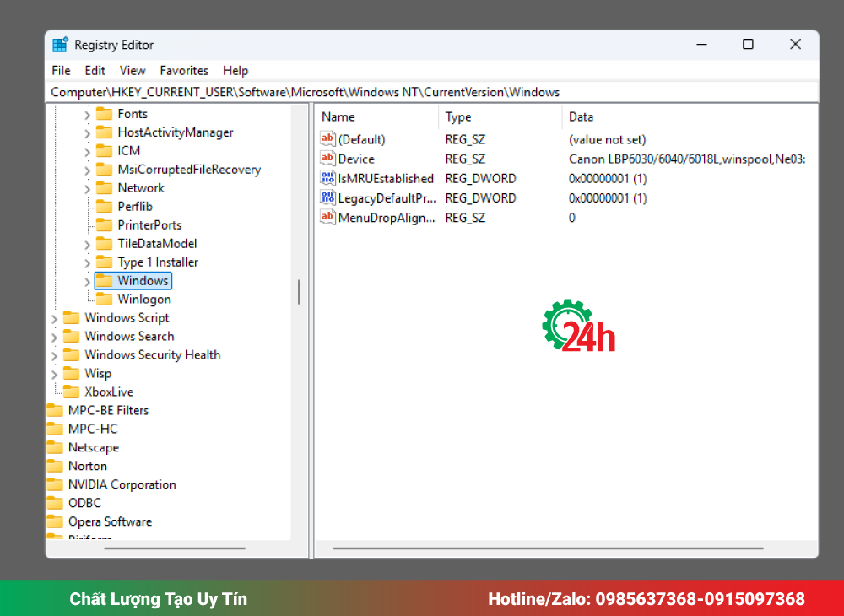Click the MPC-HC folder icon
Image resolution: width=844 pixels, height=616 pixels.
tap(54, 429)
